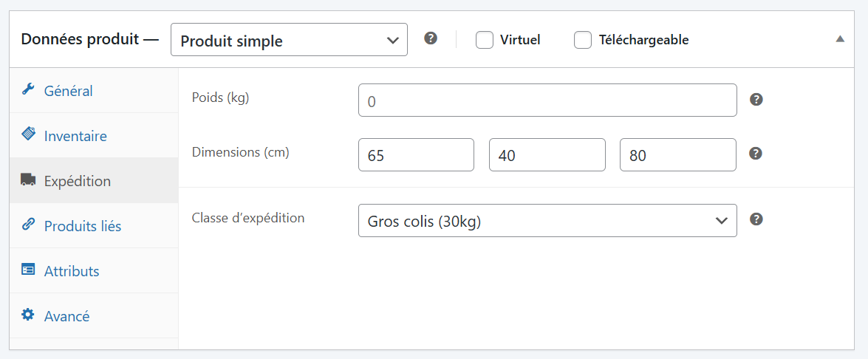Screen dimensions: 868x359
Task: Open the Produit simple type dropdown
Action: (289, 40)
